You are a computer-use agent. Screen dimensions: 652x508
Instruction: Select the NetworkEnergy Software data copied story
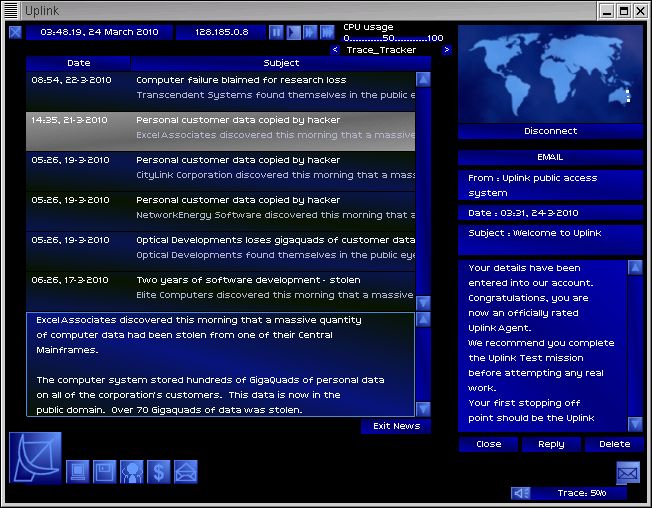(220, 211)
